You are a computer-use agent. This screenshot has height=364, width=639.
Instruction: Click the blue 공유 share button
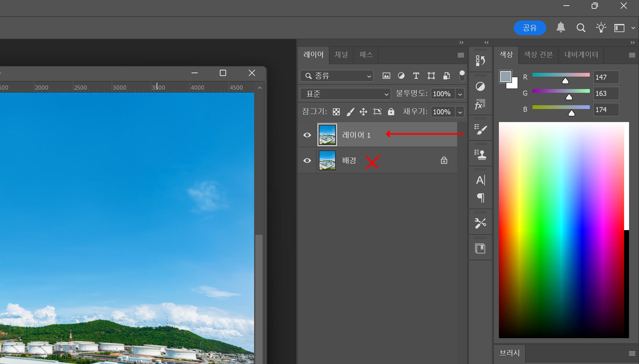click(529, 28)
